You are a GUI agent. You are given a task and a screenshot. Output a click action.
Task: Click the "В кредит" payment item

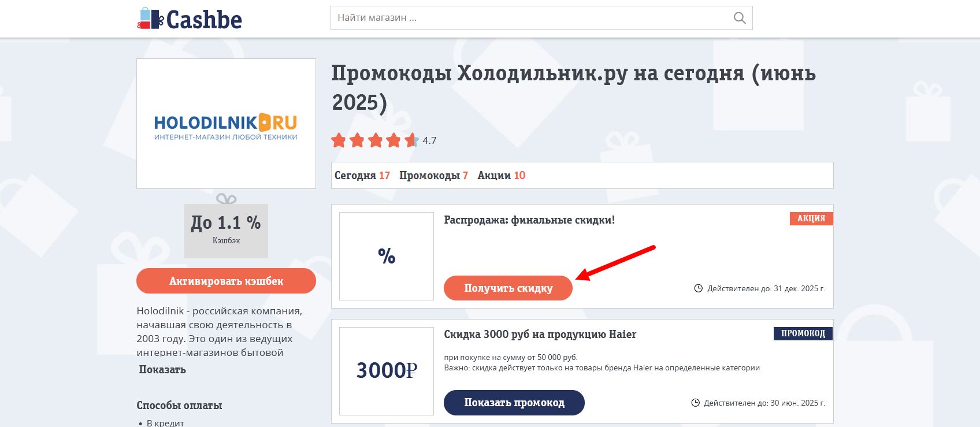pyautogui.click(x=165, y=422)
